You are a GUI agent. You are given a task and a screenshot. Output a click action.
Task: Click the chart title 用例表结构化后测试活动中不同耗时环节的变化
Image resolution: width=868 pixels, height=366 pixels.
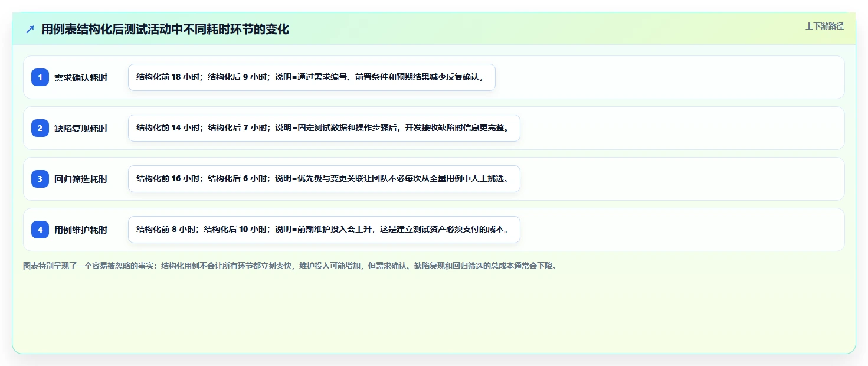coord(165,30)
